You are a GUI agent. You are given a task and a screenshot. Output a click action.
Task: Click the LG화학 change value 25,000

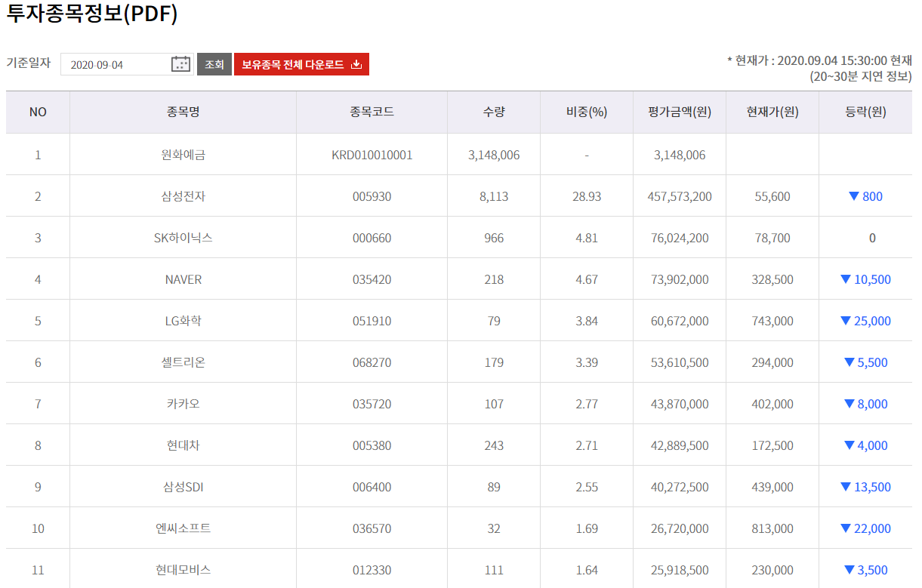[x=865, y=321]
